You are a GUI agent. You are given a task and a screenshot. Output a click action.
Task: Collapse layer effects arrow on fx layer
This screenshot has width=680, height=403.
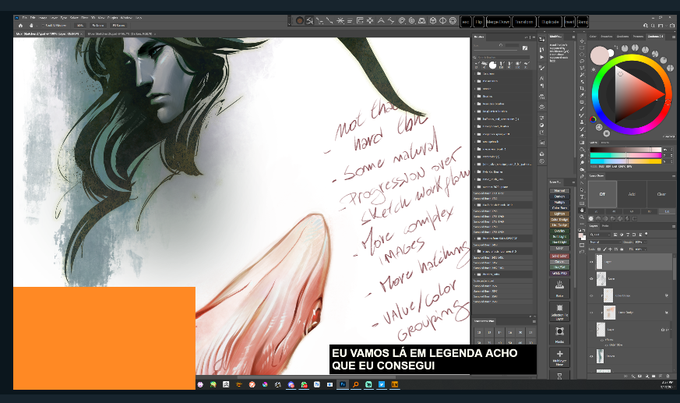point(671,330)
